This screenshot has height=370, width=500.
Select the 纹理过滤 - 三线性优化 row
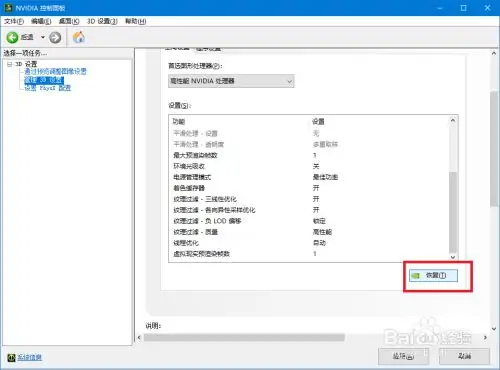pos(309,199)
